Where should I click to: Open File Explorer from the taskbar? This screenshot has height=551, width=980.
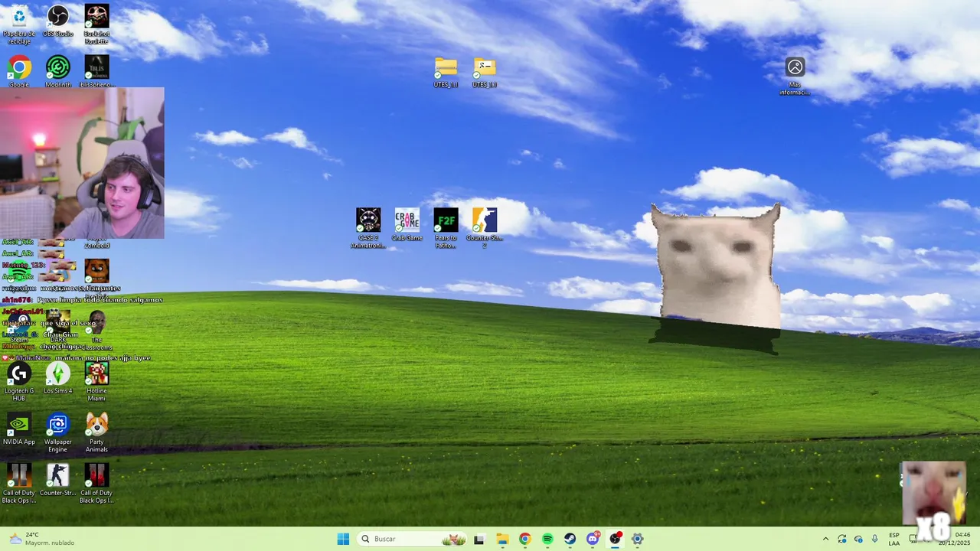click(x=502, y=539)
